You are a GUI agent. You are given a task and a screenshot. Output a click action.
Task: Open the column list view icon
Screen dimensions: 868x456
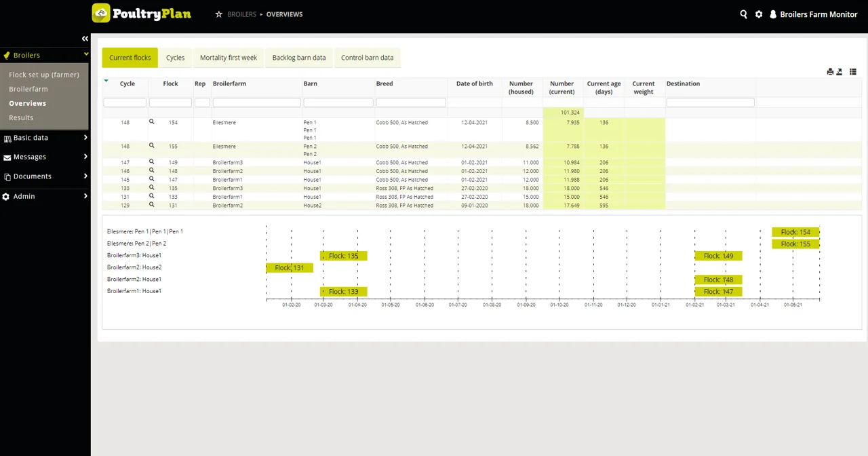pyautogui.click(x=853, y=72)
